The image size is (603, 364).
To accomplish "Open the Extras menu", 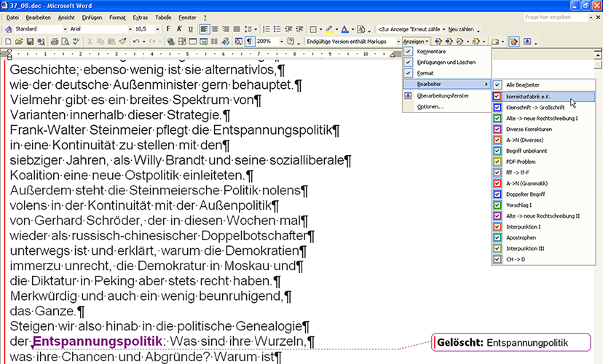I will [141, 17].
